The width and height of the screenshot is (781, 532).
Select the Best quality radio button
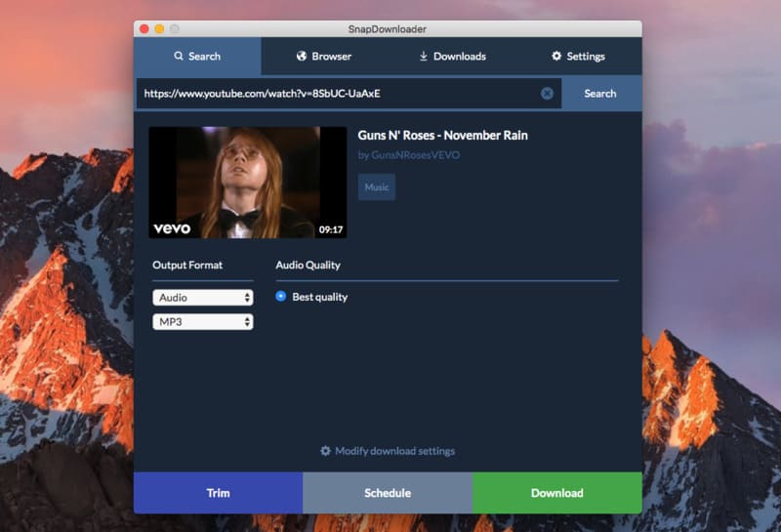(281, 297)
